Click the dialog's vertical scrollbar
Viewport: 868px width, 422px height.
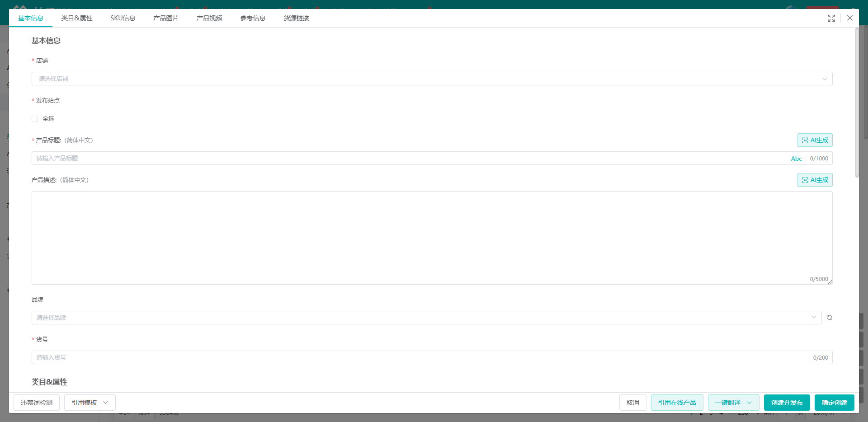tap(857, 103)
